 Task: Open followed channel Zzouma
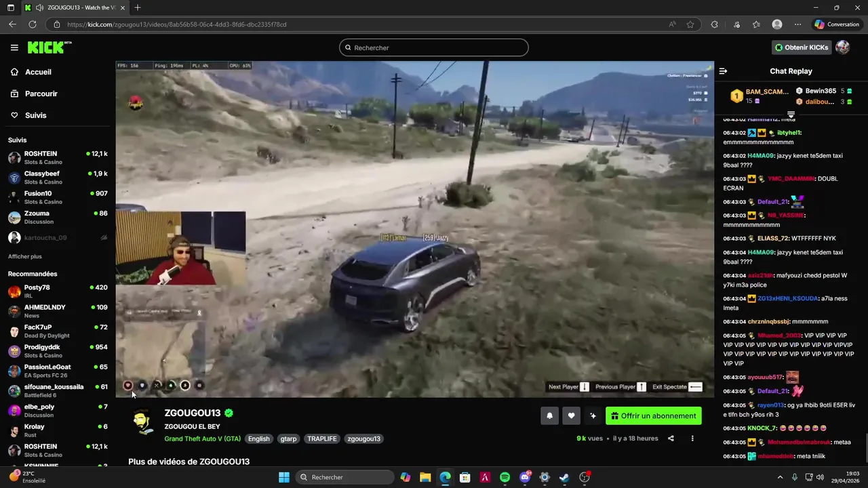click(x=58, y=217)
